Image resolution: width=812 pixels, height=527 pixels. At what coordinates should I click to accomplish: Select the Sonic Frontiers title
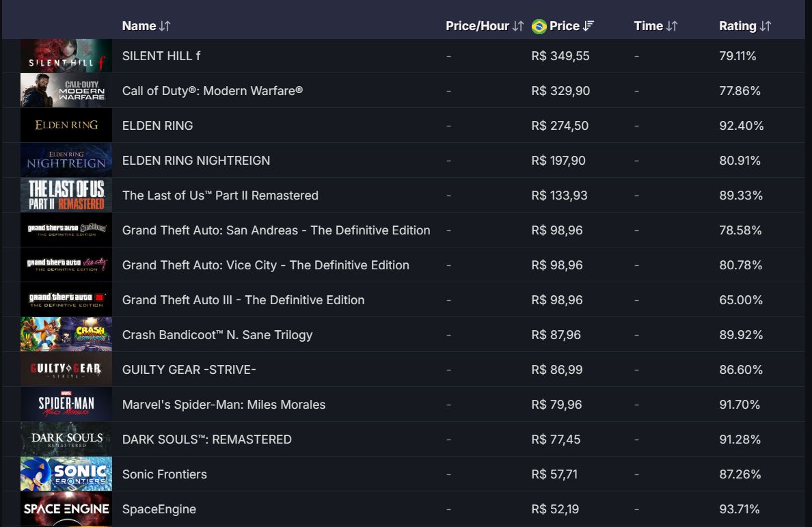point(164,474)
